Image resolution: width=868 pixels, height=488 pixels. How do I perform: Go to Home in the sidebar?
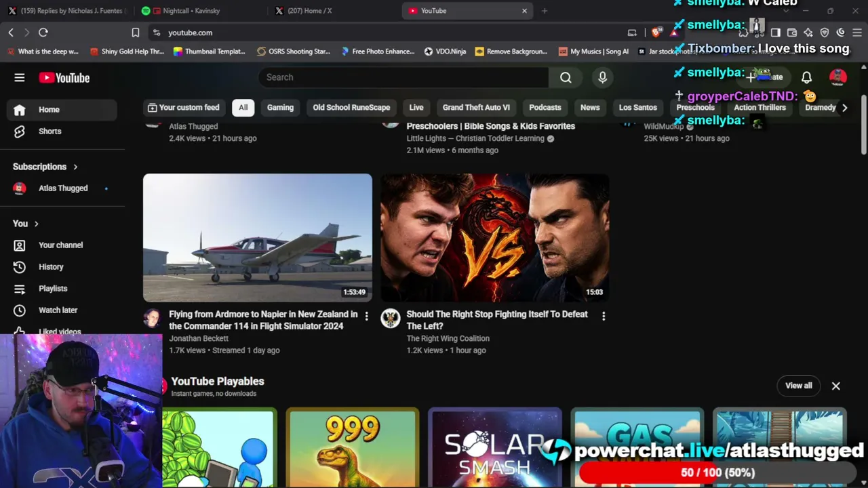[62, 110]
